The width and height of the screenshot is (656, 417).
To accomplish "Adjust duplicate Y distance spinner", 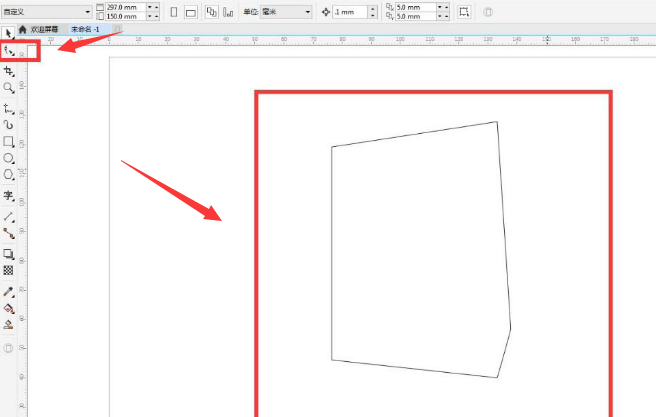I will point(443,16).
